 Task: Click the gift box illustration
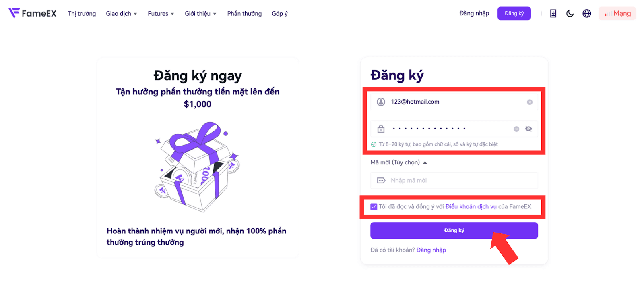pyautogui.click(x=197, y=167)
